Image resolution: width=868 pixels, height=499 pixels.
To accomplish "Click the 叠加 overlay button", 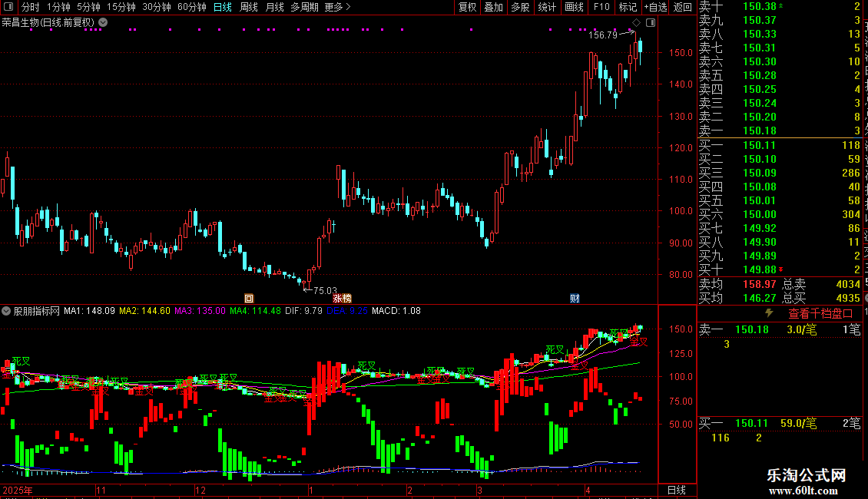I will point(493,7).
